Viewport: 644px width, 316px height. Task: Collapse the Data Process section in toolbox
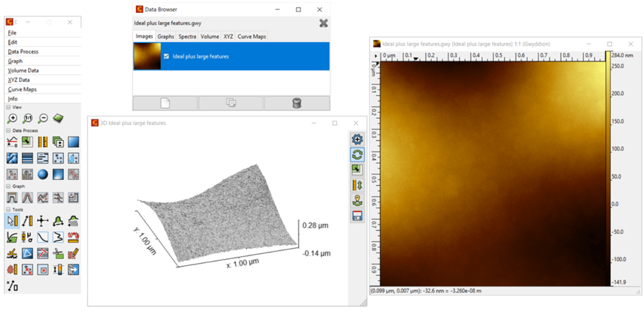(x=8, y=131)
